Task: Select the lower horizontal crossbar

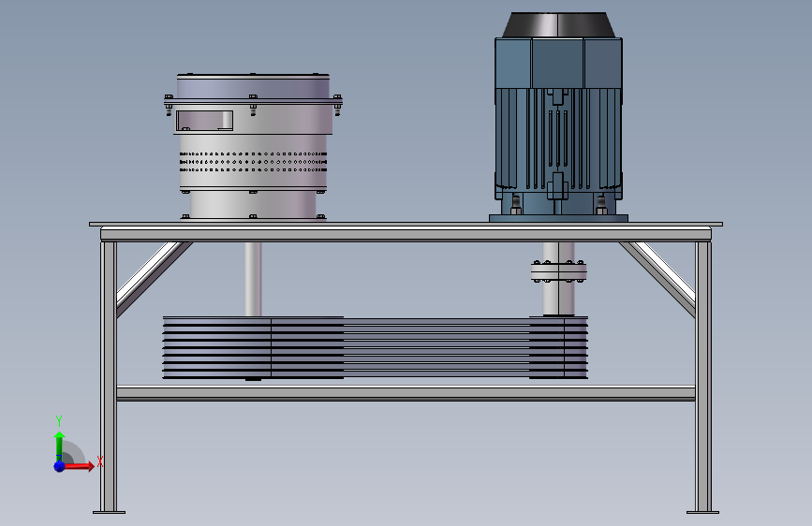Action: [406, 393]
